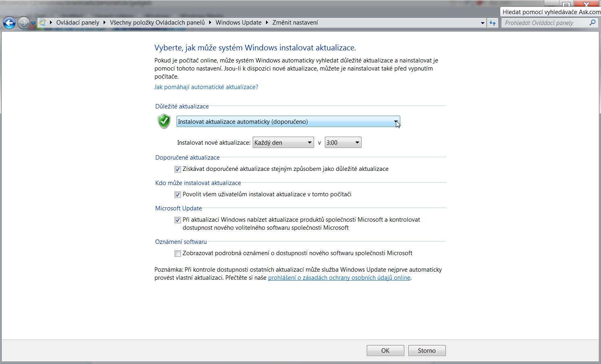Toggle Získávat doporučené aktualizace checkbox
The image size is (601, 364).
tap(178, 169)
